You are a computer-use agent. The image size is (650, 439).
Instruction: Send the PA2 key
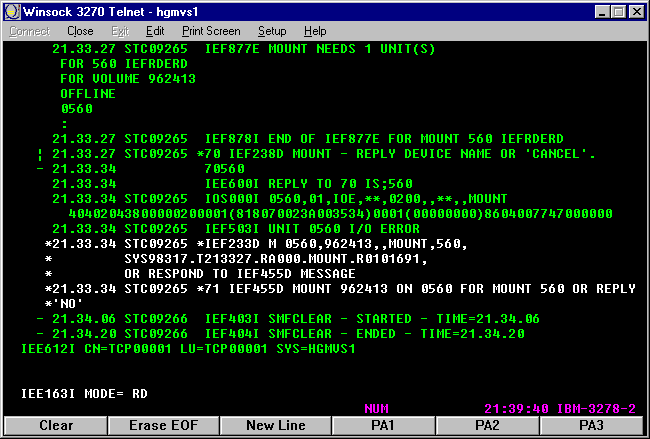coord(487,426)
